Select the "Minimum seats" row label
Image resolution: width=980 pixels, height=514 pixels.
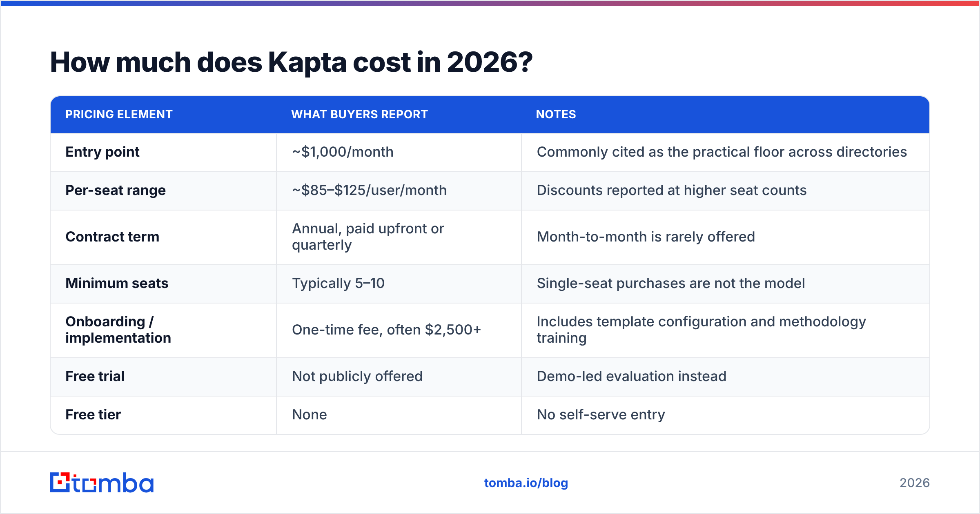pos(117,284)
